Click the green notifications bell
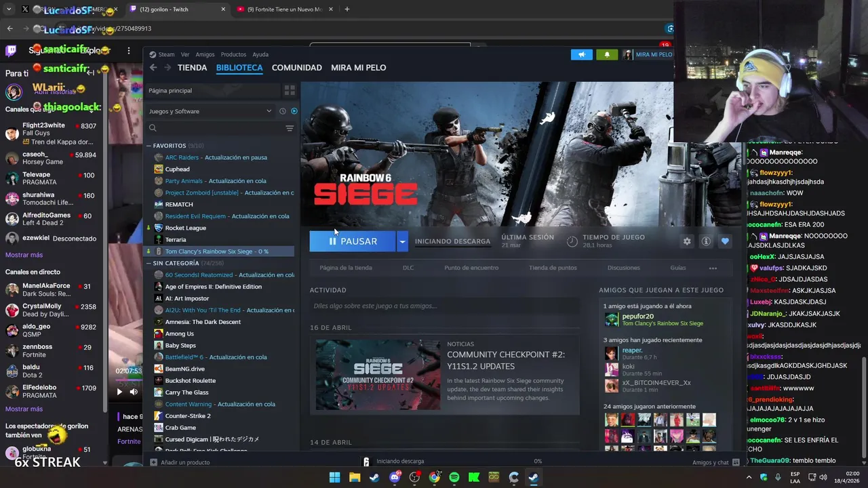This screenshot has height=488, width=868. (607, 54)
